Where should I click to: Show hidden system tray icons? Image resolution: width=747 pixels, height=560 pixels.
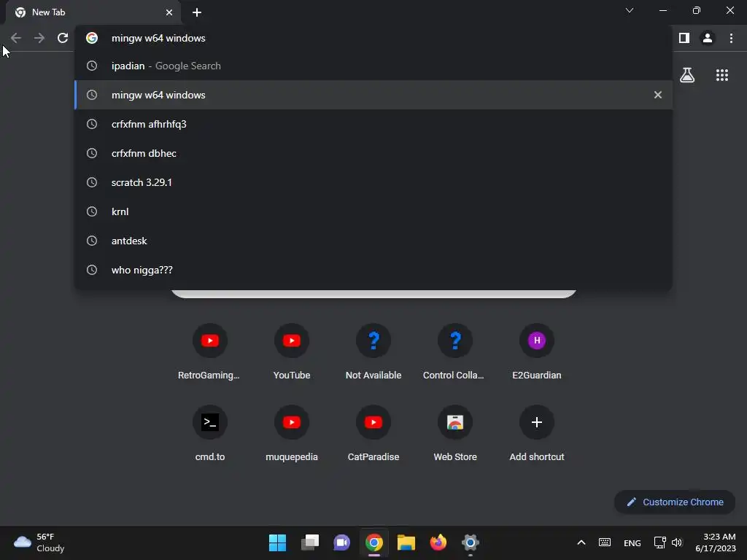point(581,542)
